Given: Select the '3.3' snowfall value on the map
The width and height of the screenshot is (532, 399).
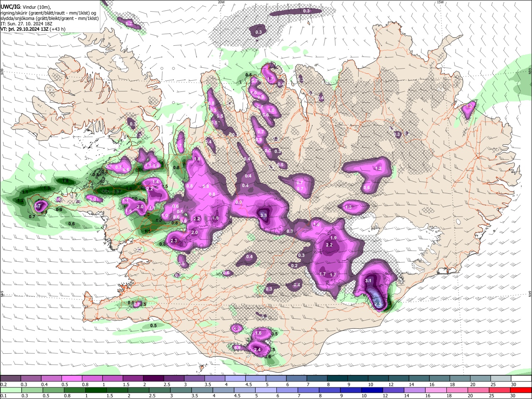Looking at the screenshot, I should (263, 216).
